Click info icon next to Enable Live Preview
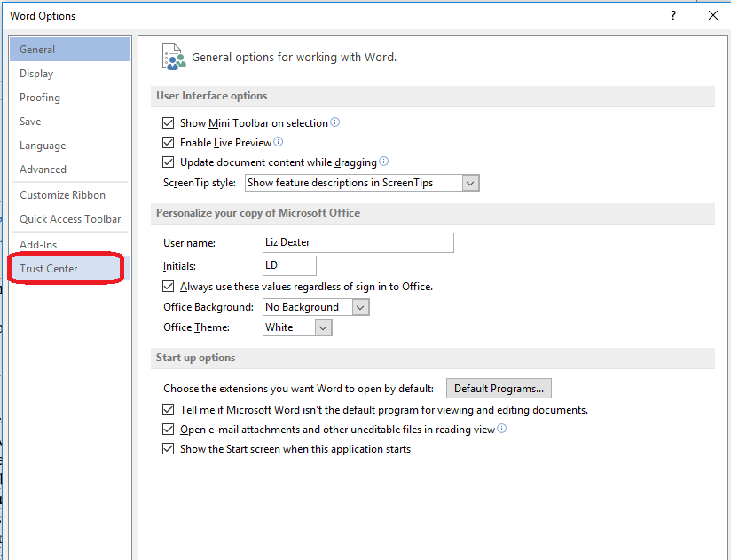731x560 pixels. tap(279, 142)
